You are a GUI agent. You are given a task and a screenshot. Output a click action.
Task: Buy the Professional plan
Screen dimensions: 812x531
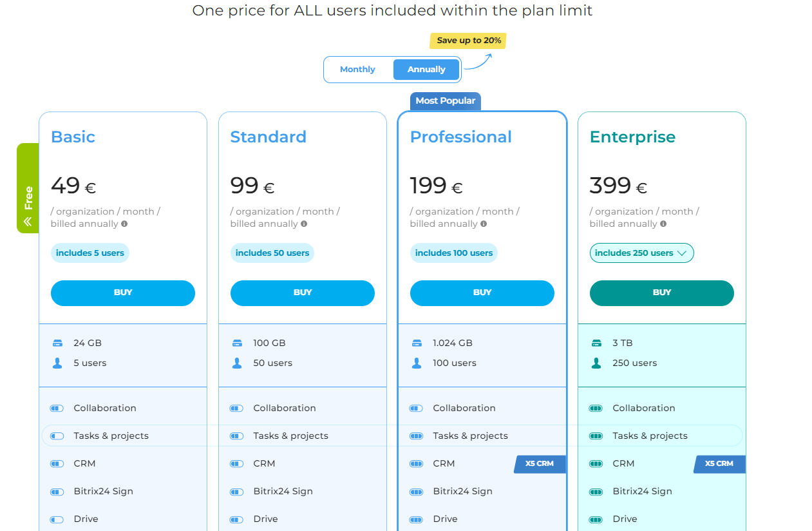click(x=482, y=293)
